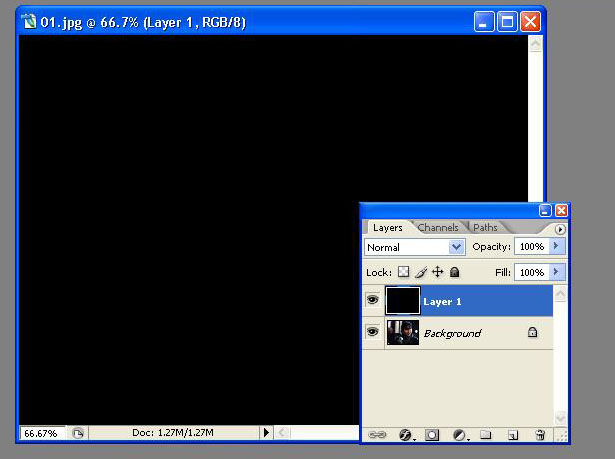The image size is (615, 459).
Task: Open the Fill slider arrow
Action: click(556, 271)
